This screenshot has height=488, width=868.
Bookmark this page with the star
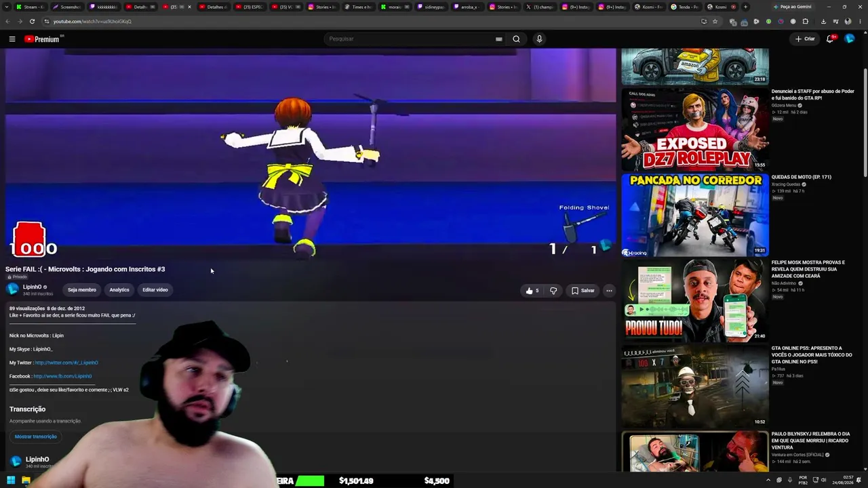coord(715,21)
